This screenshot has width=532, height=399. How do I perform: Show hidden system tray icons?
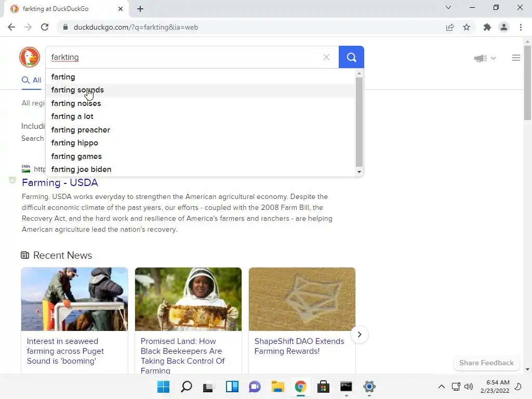pos(442,387)
